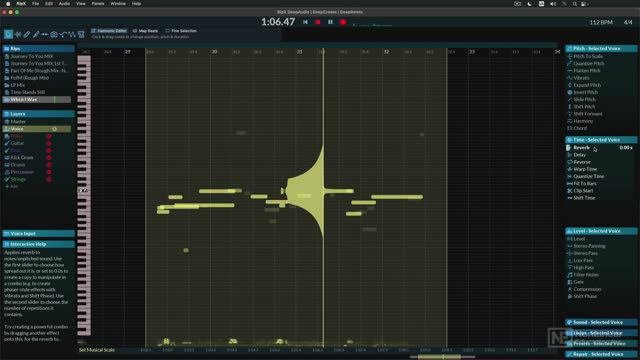This screenshot has width=640, height=360.
Task: Toggle the Map Beats checkbox
Action: click(x=135, y=31)
